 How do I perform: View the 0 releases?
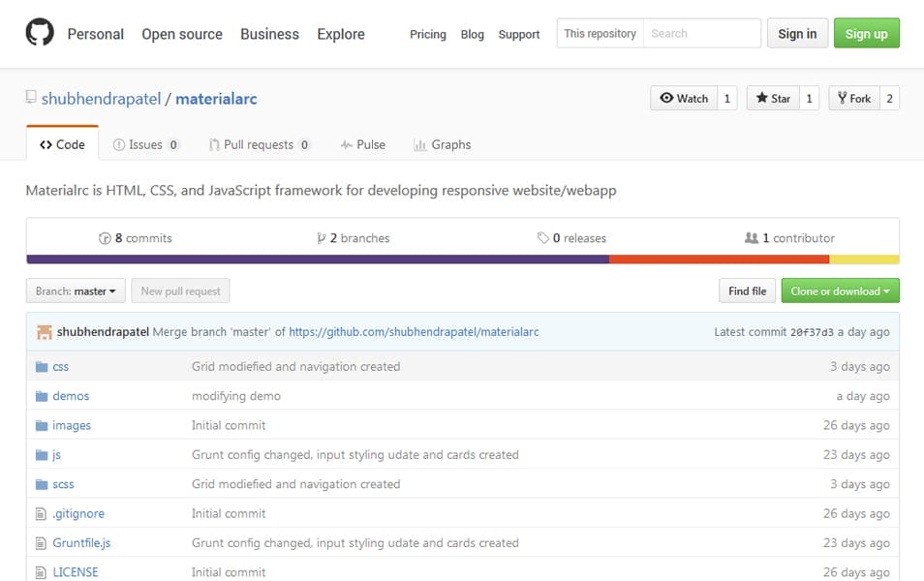click(571, 238)
